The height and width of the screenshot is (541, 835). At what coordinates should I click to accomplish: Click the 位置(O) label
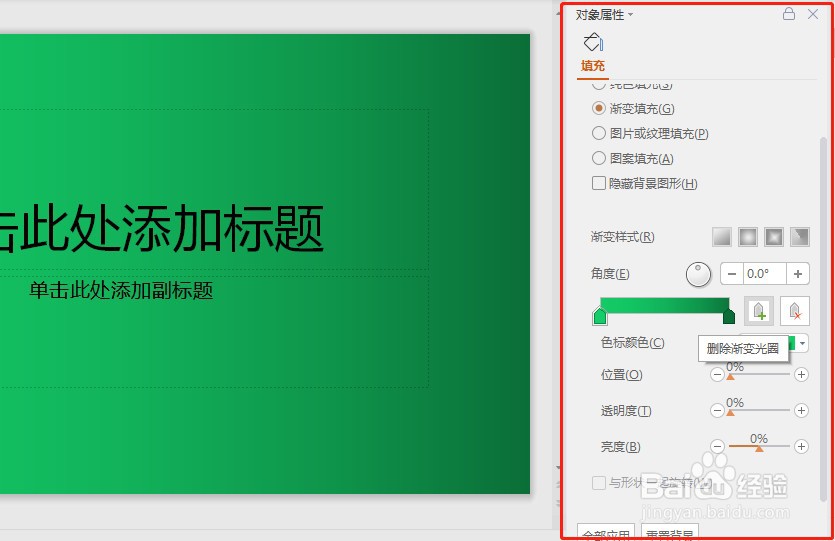[x=621, y=375]
